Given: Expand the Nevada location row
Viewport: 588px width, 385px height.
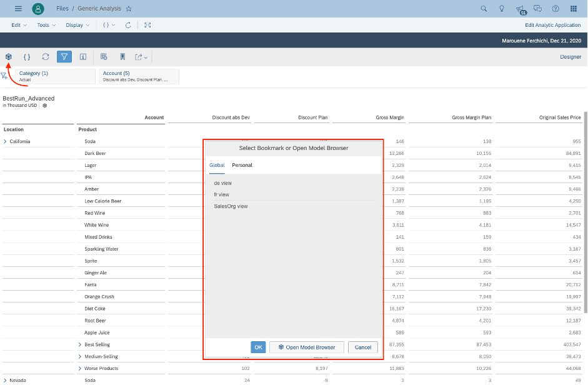Looking at the screenshot, I should coord(5,379).
